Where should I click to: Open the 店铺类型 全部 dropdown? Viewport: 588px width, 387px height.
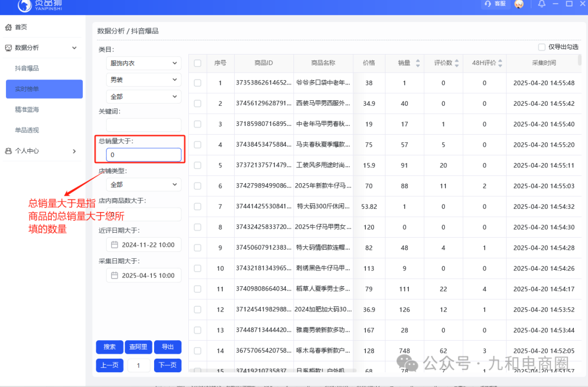(x=143, y=184)
